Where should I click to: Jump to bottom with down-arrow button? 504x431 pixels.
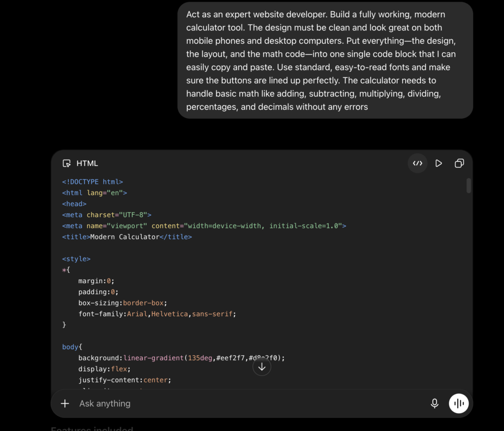[262, 366]
